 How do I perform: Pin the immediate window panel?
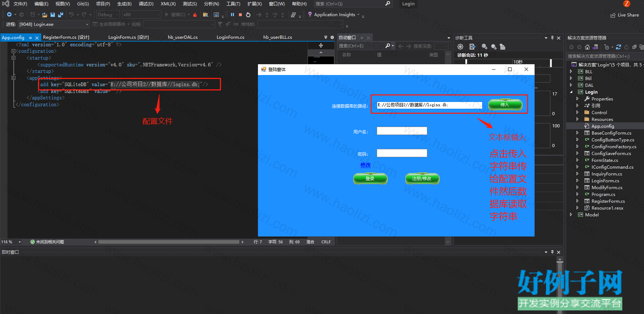[x=553, y=252]
